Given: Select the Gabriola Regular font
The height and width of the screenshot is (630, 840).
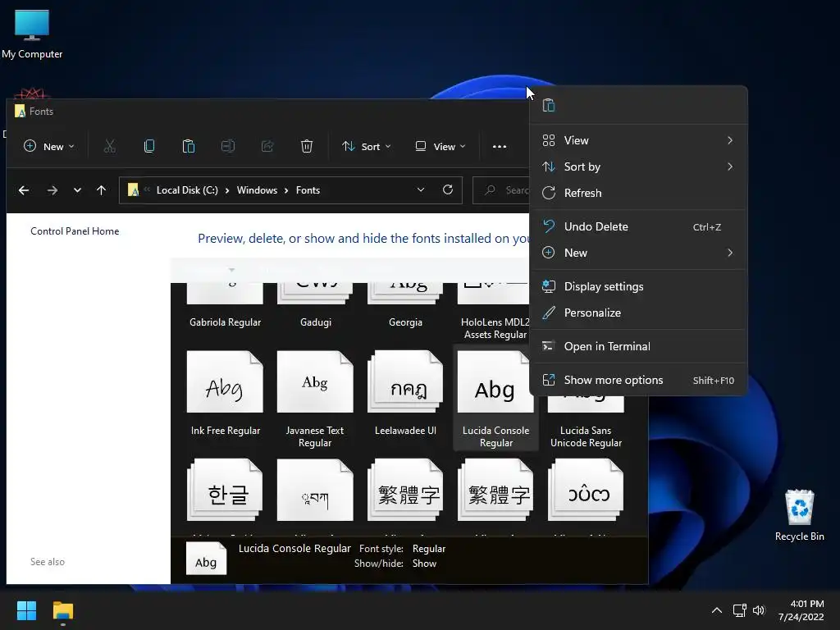Looking at the screenshot, I should click(225, 305).
